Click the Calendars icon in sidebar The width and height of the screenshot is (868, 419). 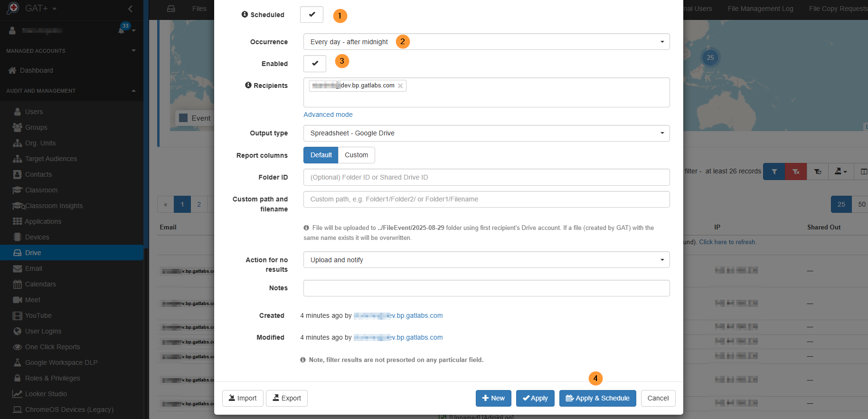18,284
